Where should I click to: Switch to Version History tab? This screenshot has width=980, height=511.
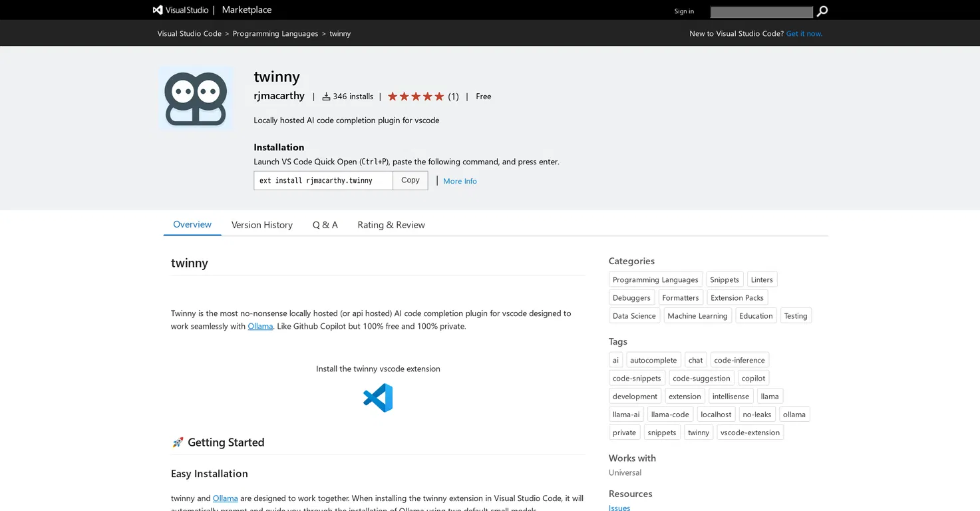(262, 225)
